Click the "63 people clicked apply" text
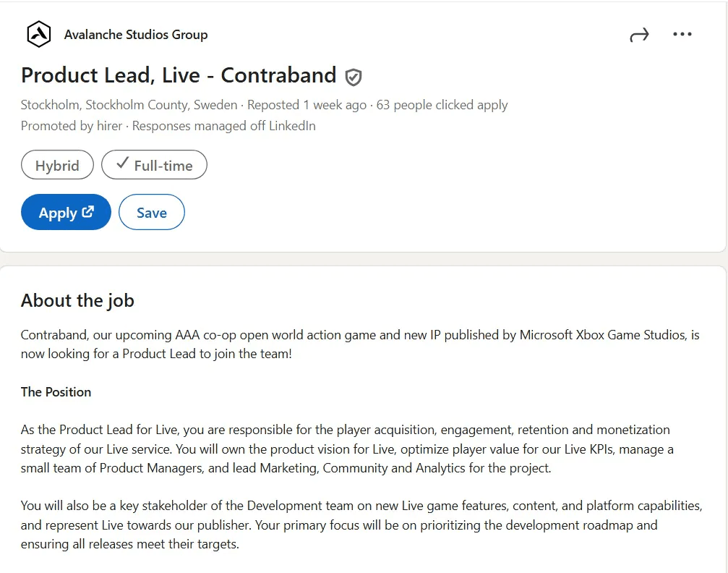Viewport: 728px width, 573px height. click(442, 105)
